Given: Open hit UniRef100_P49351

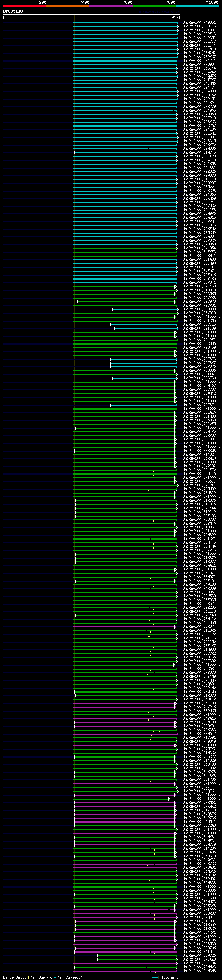Looking at the screenshot, I should coord(199,23).
